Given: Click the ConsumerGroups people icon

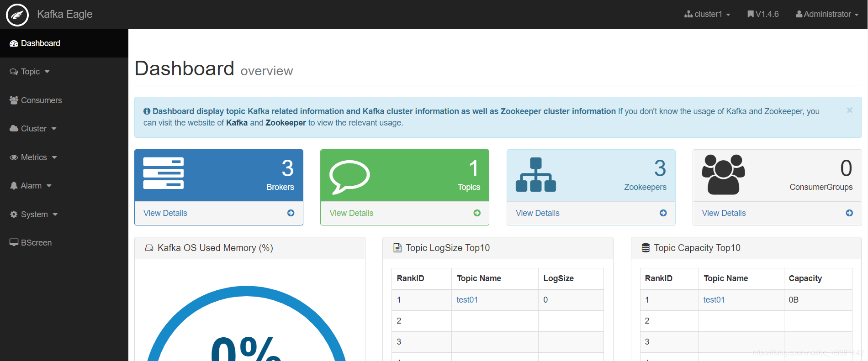Looking at the screenshot, I should click(723, 174).
